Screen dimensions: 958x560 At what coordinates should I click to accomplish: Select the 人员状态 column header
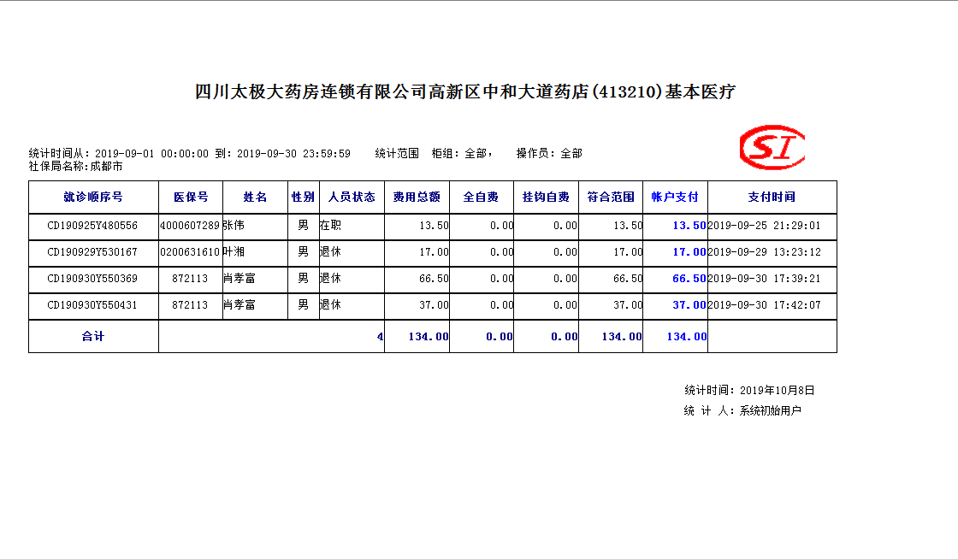352,197
